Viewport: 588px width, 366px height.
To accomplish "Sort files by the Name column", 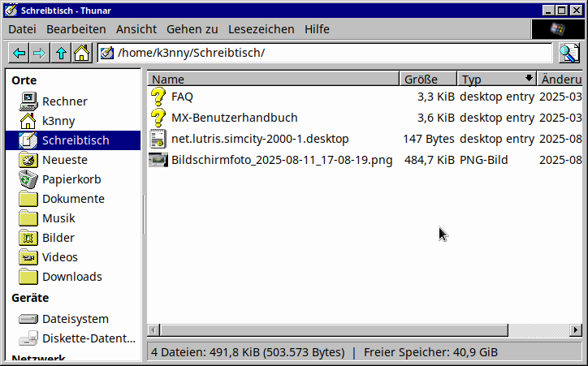I will [x=274, y=79].
